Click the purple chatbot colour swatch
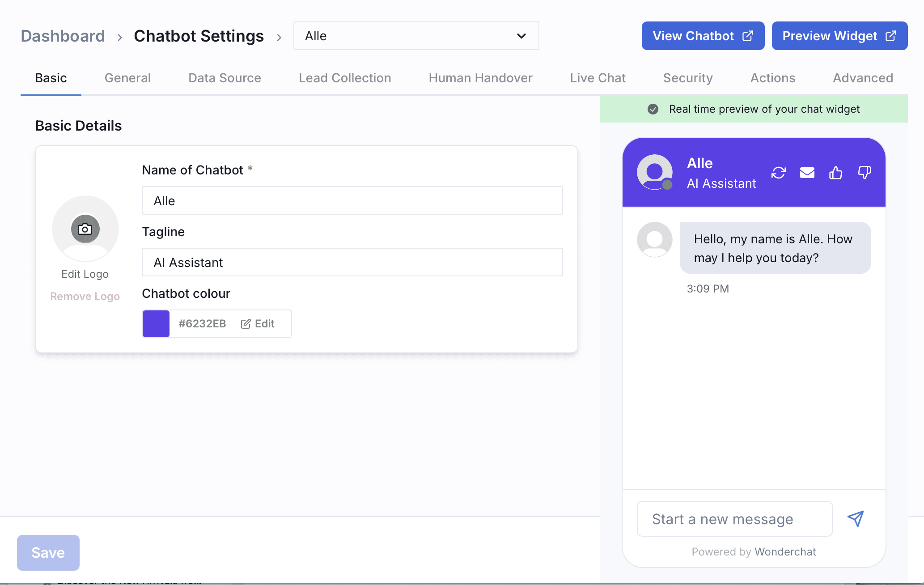Viewport: 924px width, 585px height. pyautogui.click(x=156, y=324)
